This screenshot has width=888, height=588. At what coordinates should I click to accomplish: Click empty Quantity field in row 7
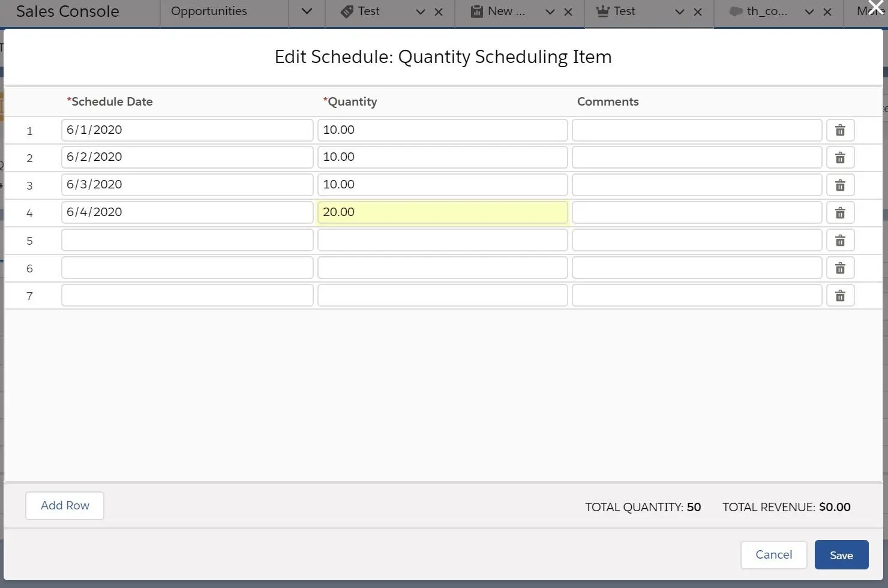[x=443, y=295]
